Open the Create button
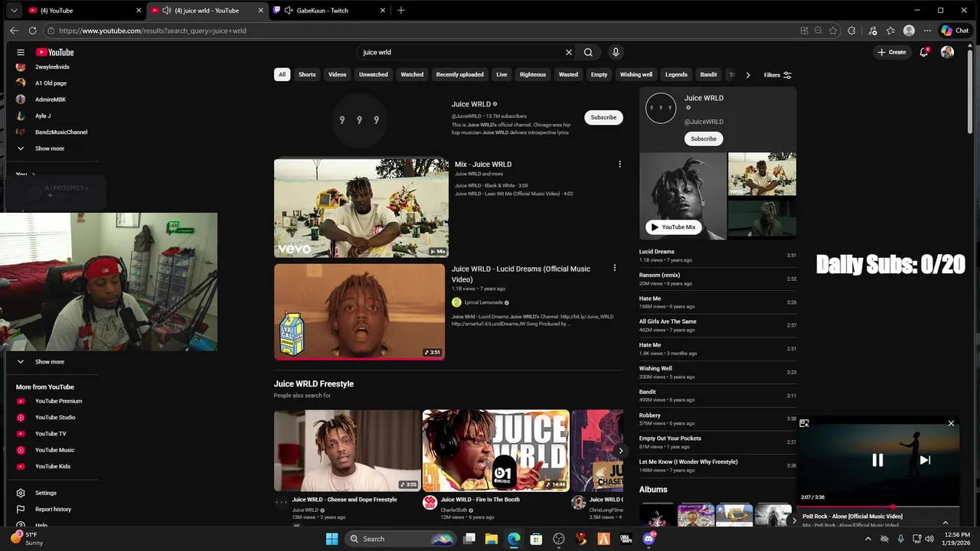The image size is (980, 551). [892, 52]
